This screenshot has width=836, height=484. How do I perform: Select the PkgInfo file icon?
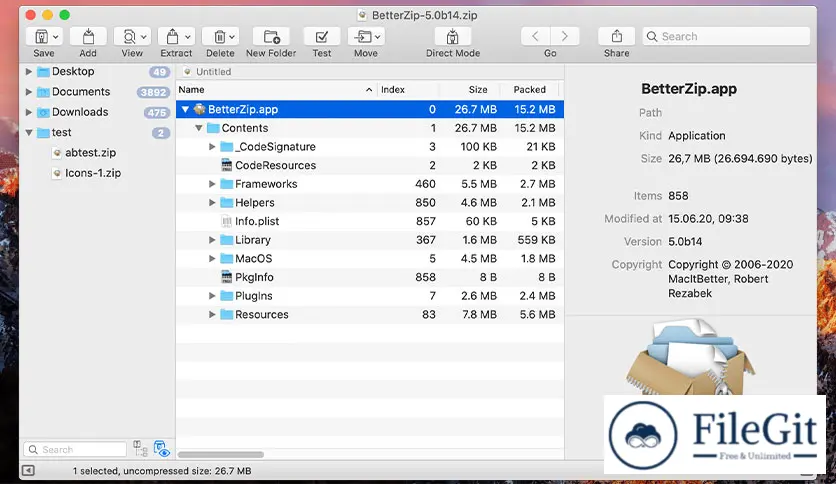pyautogui.click(x=227, y=277)
